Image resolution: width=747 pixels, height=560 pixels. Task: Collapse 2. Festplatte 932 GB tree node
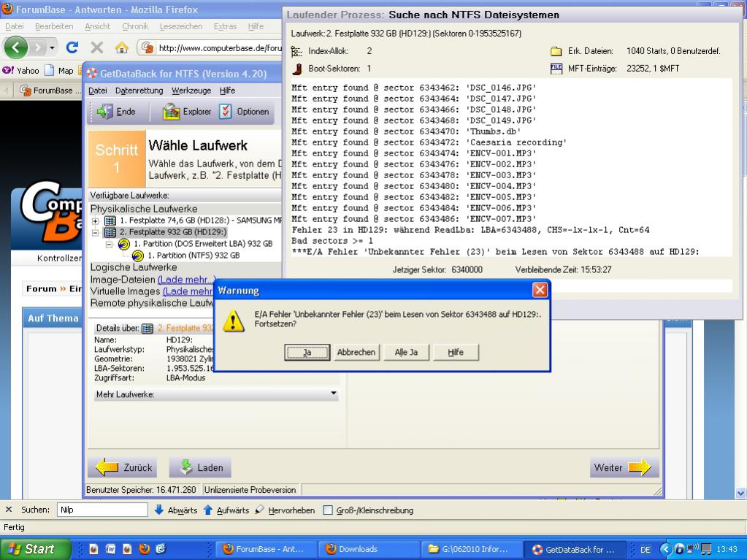95,232
